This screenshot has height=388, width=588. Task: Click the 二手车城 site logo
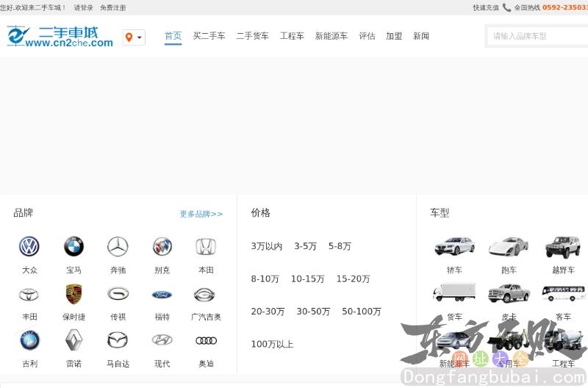coord(60,36)
